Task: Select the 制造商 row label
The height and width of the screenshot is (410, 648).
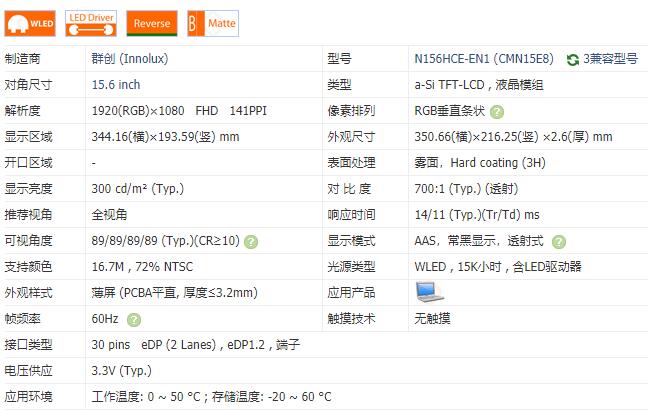Action: 22,59
